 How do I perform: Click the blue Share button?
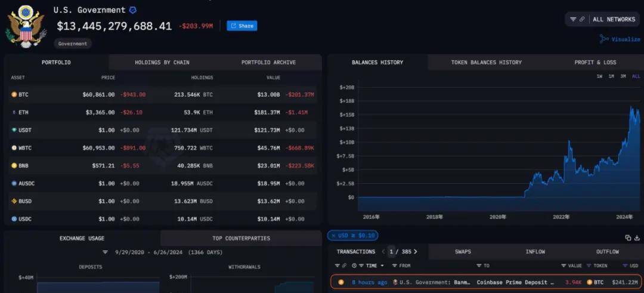click(241, 26)
